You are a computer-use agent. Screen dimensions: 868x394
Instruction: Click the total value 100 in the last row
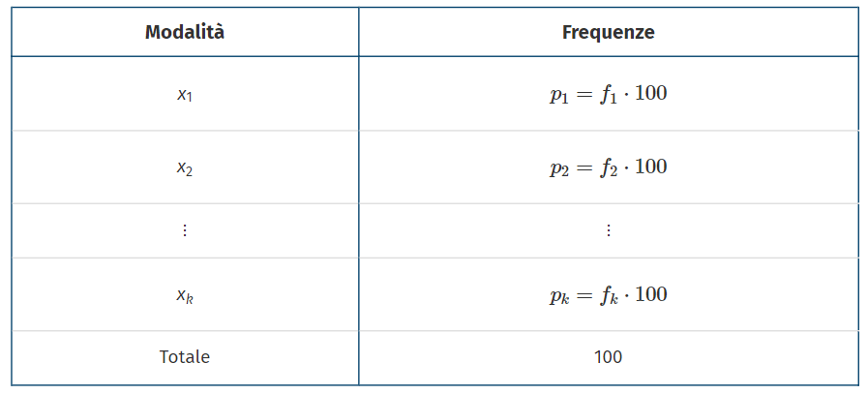(x=608, y=356)
